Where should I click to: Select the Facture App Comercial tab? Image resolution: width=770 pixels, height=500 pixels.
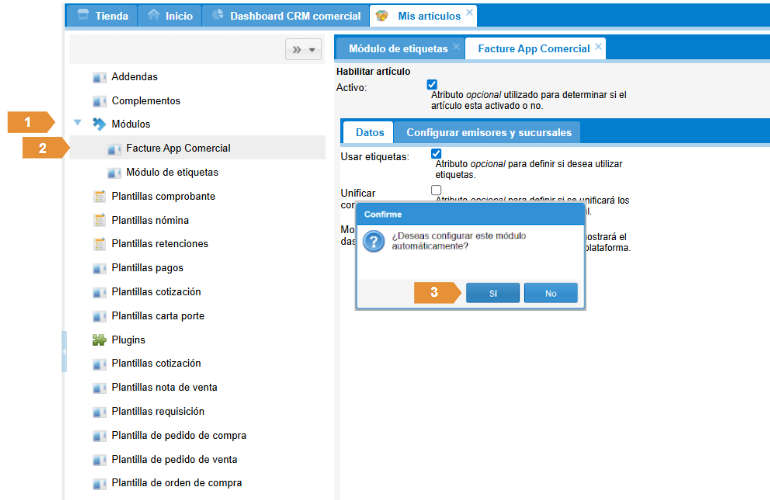(534, 49)
